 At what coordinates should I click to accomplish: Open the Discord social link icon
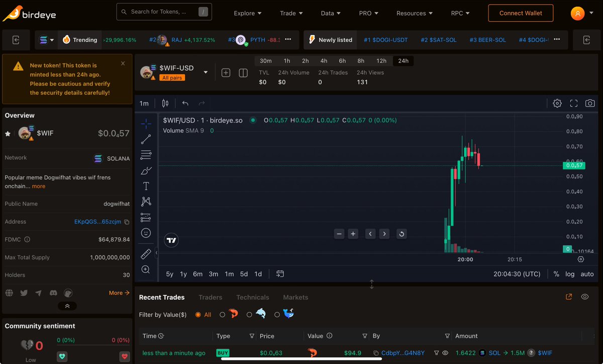53,293
